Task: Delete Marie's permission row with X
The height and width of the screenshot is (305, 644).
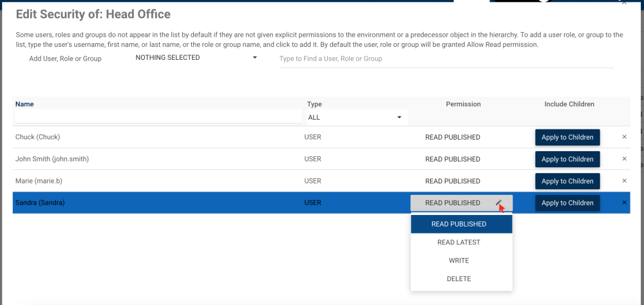Action: 624,181
